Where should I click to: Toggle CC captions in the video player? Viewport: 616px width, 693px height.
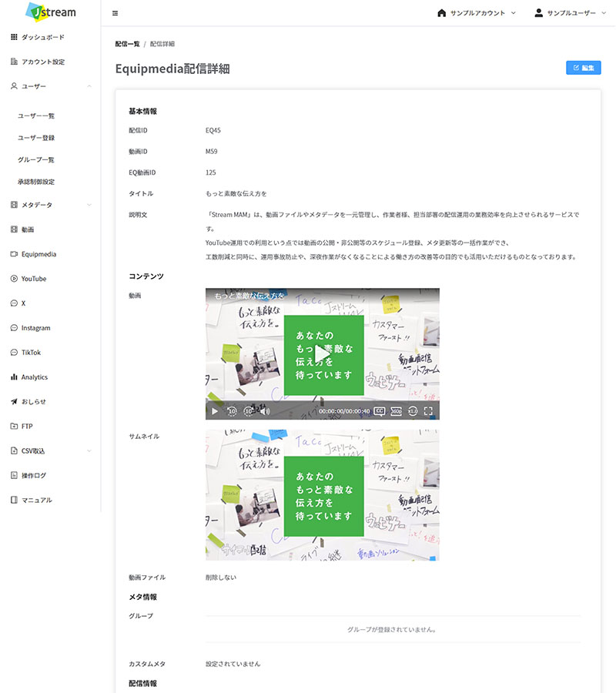coord(380,411)
